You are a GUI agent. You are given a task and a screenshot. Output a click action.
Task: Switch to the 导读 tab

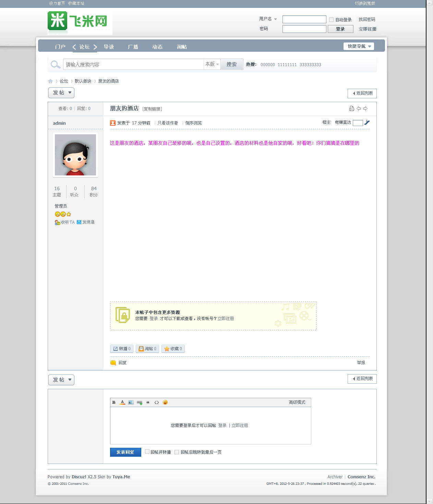(109, 47)
